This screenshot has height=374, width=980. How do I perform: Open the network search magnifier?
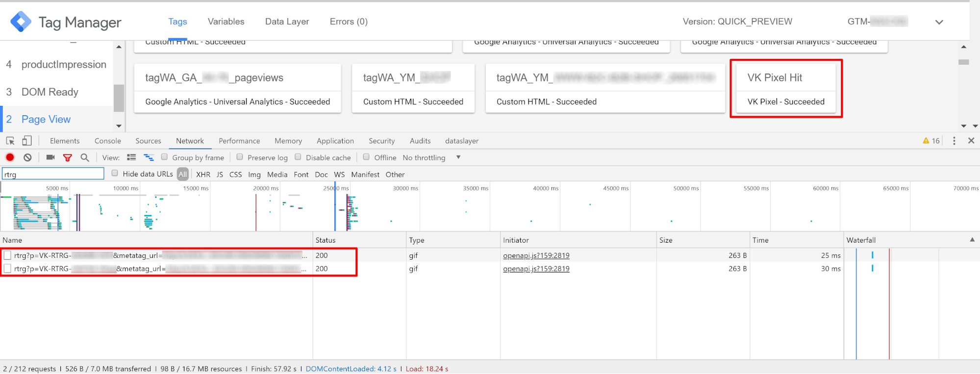(x=85, y=157)
